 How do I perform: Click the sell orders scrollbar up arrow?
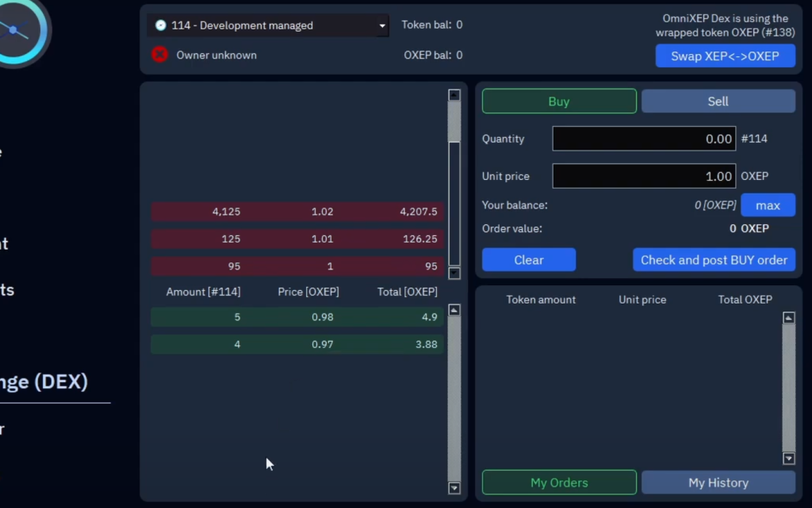click(x=454, y=95)
